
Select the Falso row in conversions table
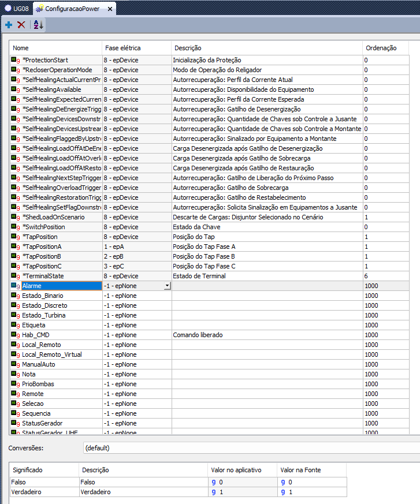pyautogui.click(x=179, y=482)
